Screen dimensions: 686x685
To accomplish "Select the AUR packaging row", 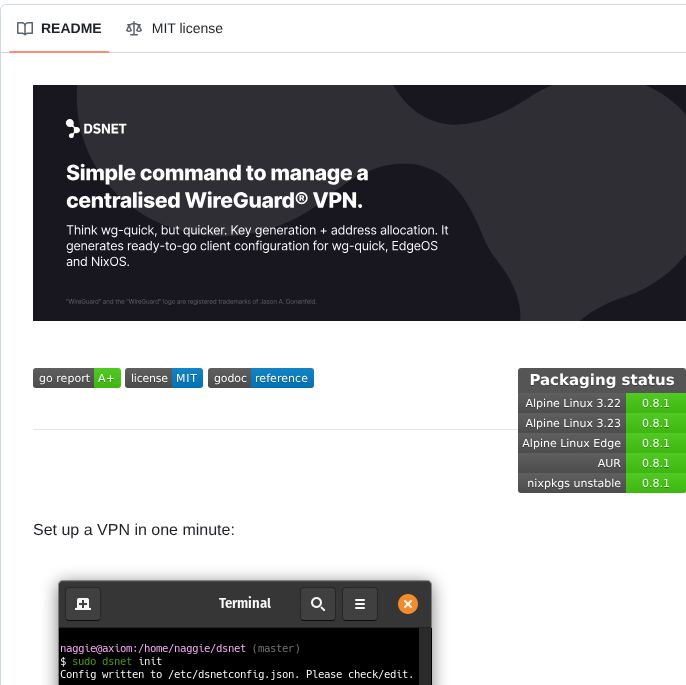I will [x=602, y=463].
